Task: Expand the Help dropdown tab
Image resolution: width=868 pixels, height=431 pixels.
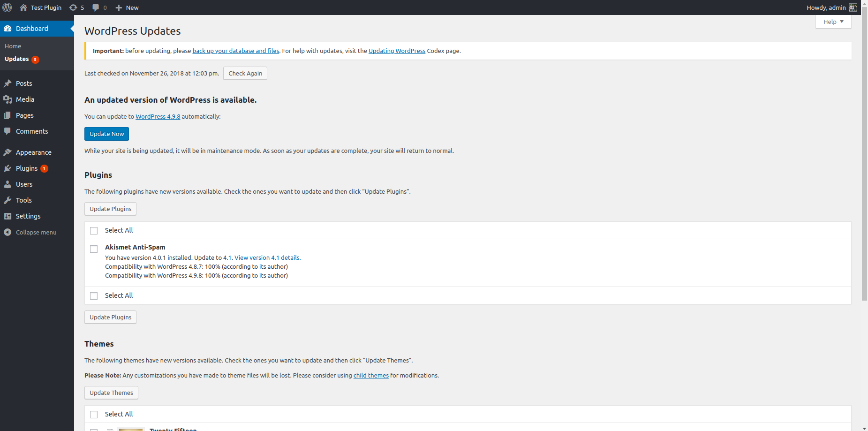Action: (x=833, y=22)
